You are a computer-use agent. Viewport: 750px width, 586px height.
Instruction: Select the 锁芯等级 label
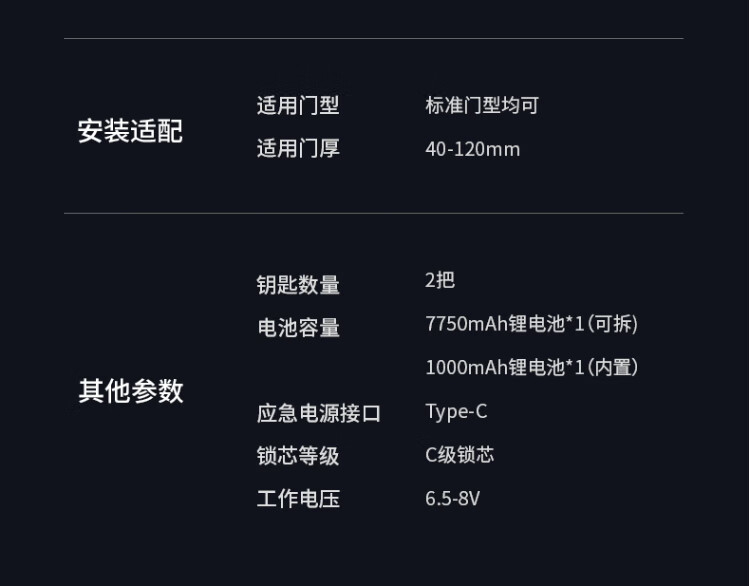pos(298,456)
